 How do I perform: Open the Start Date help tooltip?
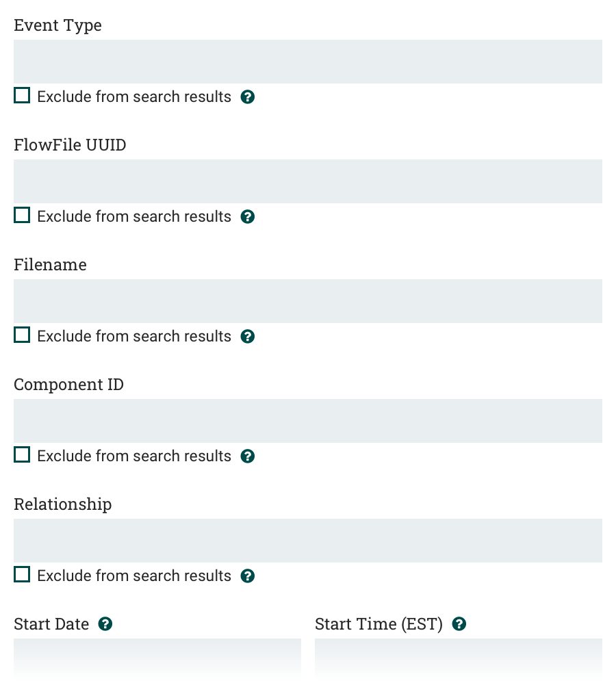[x=105, y=623]
